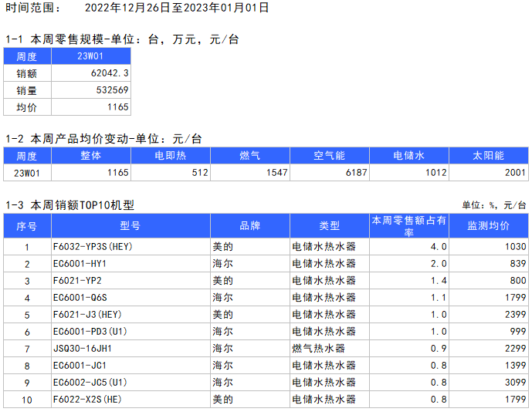The width and height of the screenshot is (532, 412).
Task: Select model EC6001-HY1
Action: (x=80, y=263)
